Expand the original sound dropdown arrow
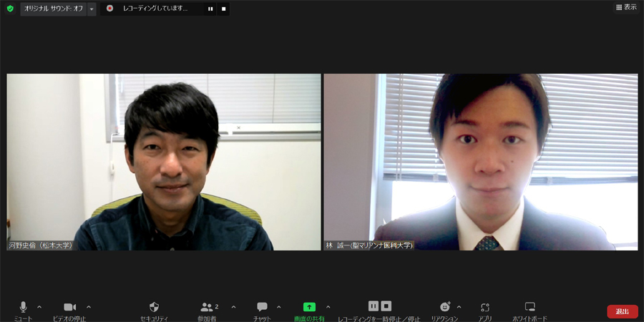 coord(92,9)
